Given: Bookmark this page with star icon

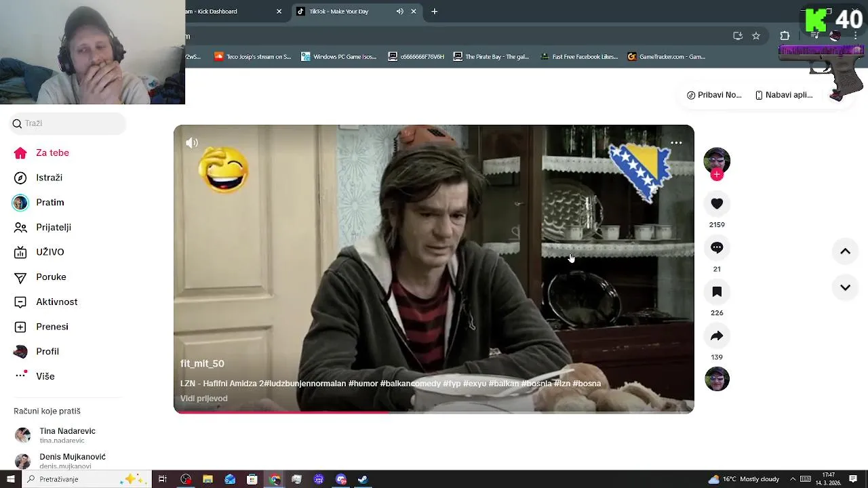Looking at the screenshot, I should coord(756,36).
